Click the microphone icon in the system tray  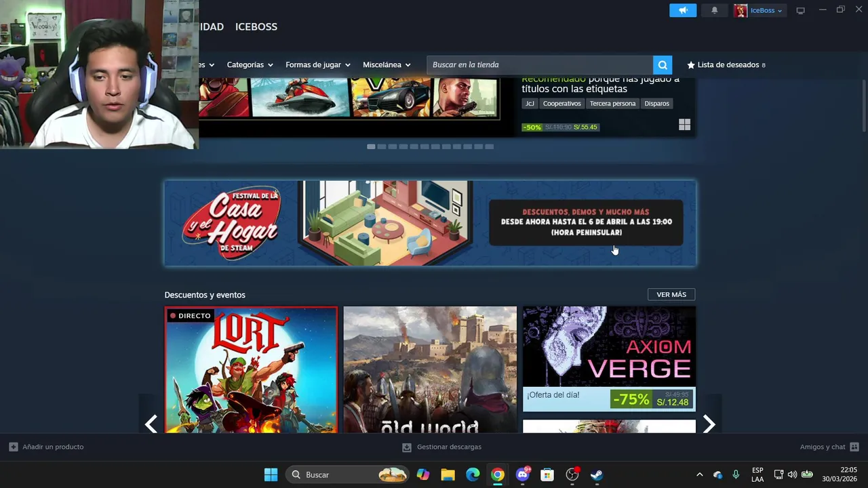[736, 474]
